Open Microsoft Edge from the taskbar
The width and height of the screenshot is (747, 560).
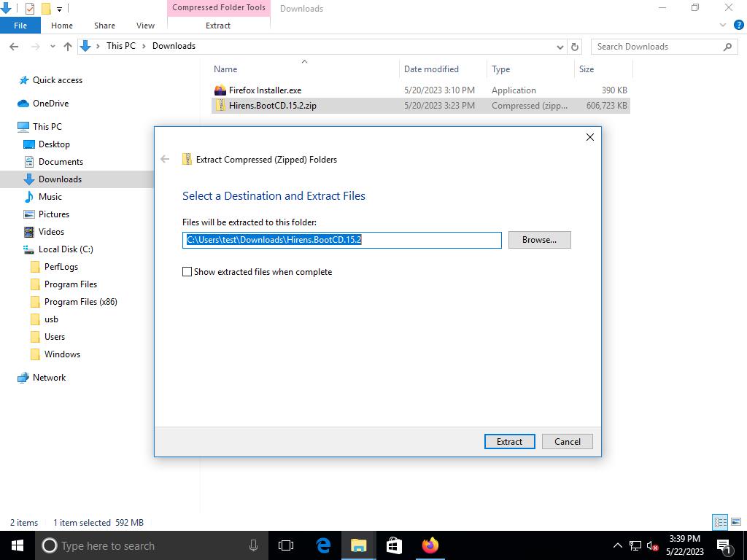323,545
